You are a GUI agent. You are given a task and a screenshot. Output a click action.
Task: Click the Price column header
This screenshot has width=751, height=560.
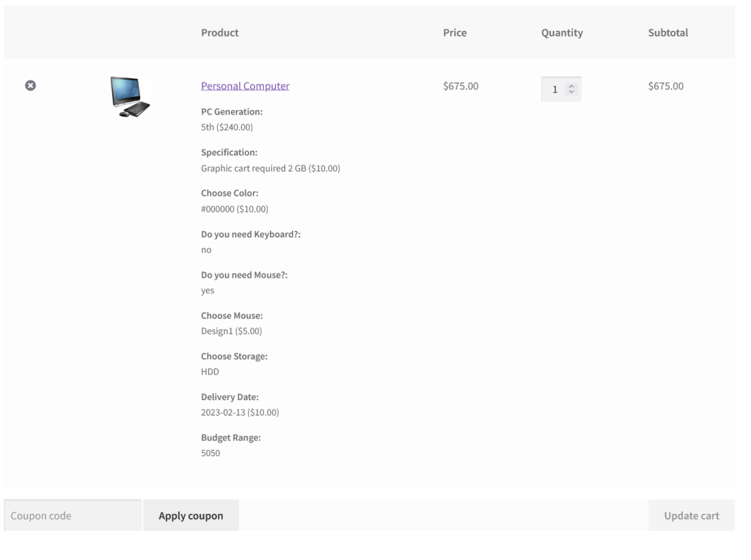pos(455,32)
